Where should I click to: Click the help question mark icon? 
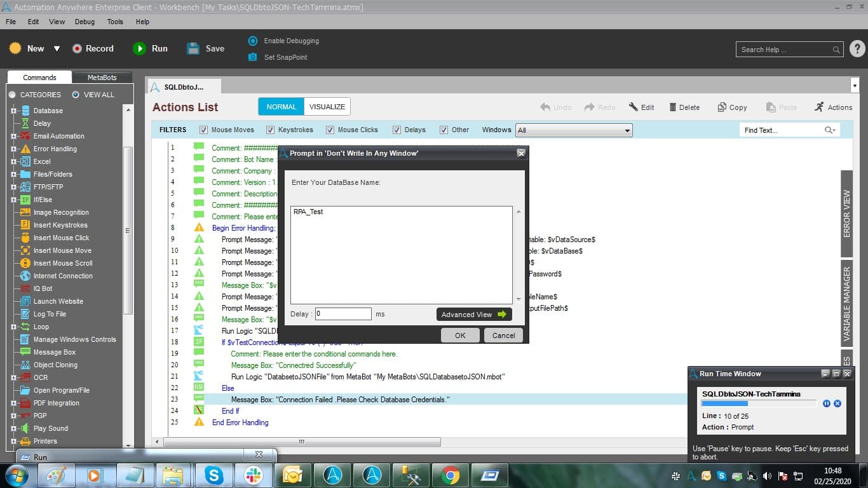click(856, 49)
